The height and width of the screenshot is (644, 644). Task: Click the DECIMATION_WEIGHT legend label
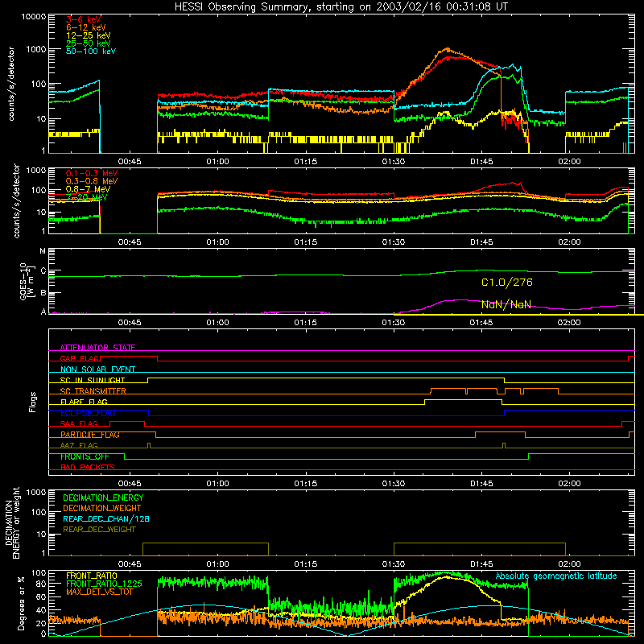[x=102, y=508]
